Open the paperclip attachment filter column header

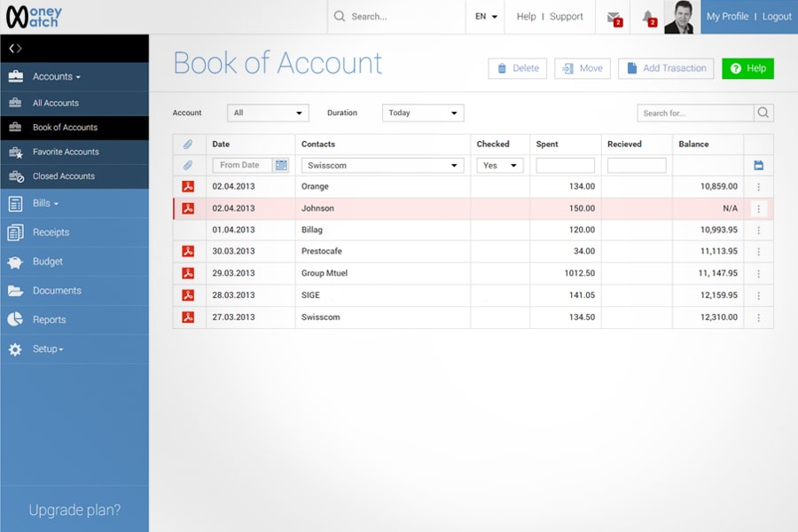click(188, 144)
